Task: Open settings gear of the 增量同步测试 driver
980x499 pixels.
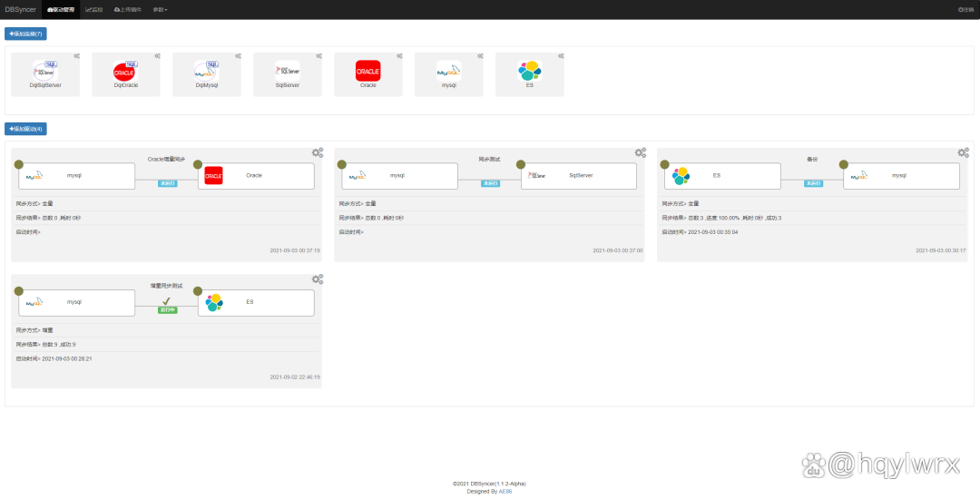Action: click(x=318, y=279)
